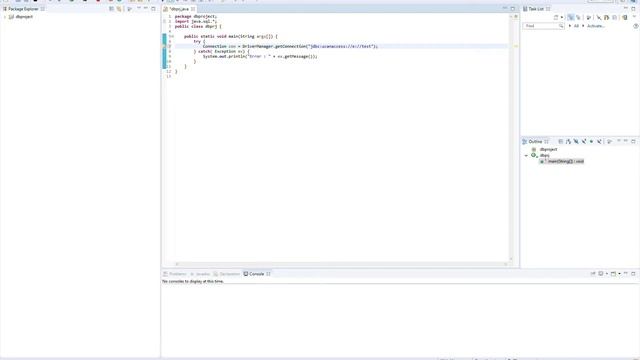Select the Package Explorer tab
640x360 pixels.
pos(23,9)
